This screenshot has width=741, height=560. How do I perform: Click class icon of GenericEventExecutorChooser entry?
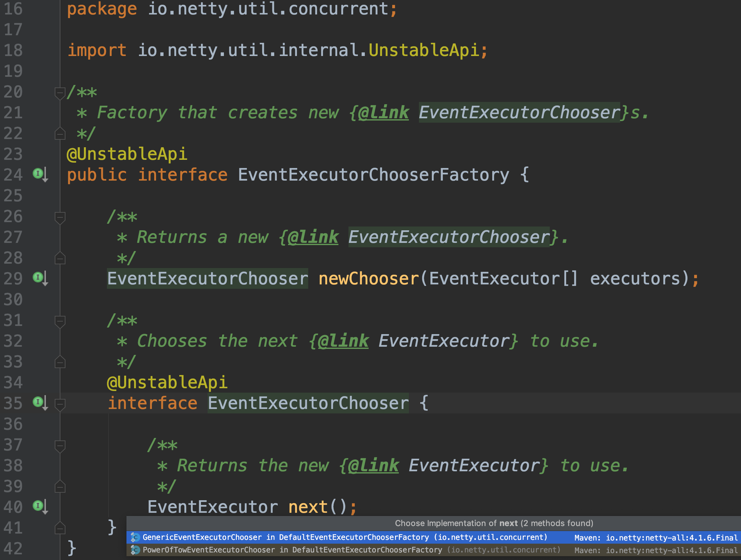click(135, 538)
